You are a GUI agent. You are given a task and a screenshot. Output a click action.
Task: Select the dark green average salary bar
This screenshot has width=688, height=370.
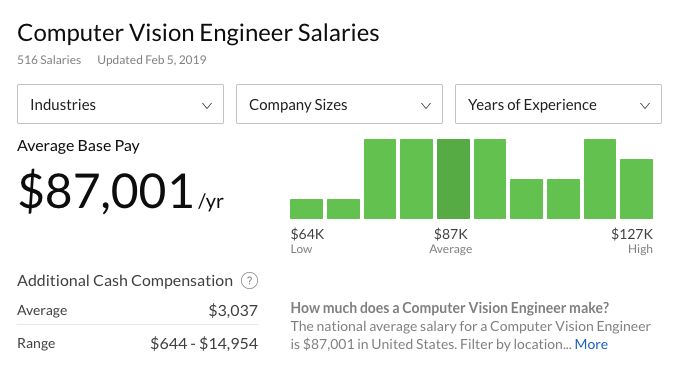tap(453, 179)
